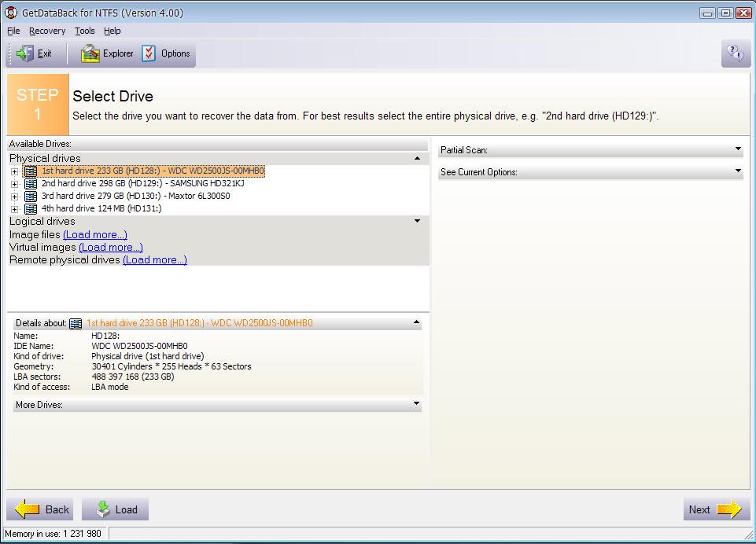The width and height of the screenshot is (756, 544).
Task: Click Load more link for Remote physical drives
Action: [x=154, y=259]
